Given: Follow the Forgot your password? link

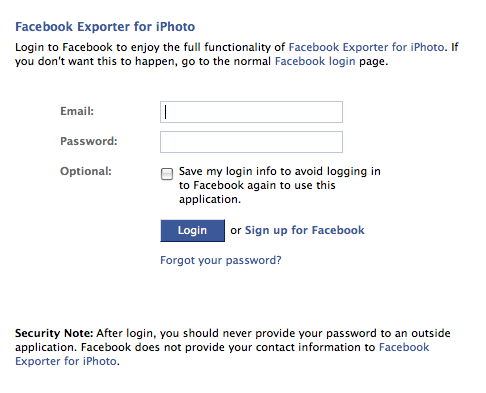Looking at the screenshot, I should (221, 260).
